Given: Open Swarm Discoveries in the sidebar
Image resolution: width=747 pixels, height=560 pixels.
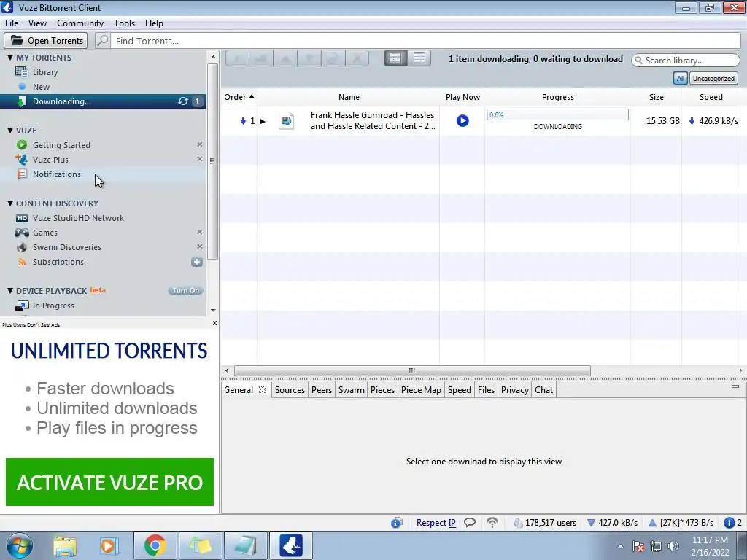Looking at the screenshot, I should 66,247.
